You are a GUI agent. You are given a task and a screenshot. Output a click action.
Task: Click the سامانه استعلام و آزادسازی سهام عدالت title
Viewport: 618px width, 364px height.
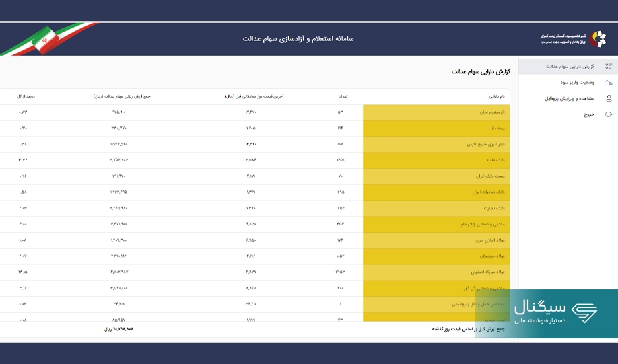click(x=298, y=39)
